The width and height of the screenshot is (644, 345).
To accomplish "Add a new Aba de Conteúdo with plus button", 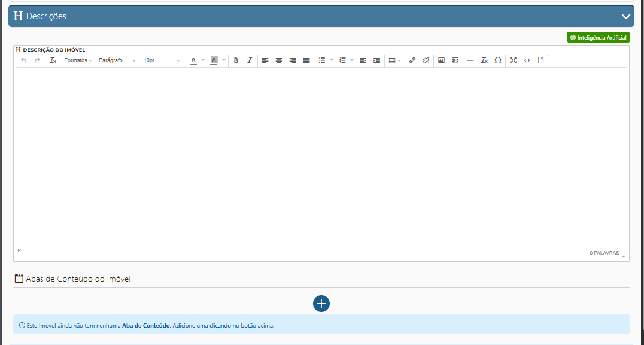I will coord(321,304).
